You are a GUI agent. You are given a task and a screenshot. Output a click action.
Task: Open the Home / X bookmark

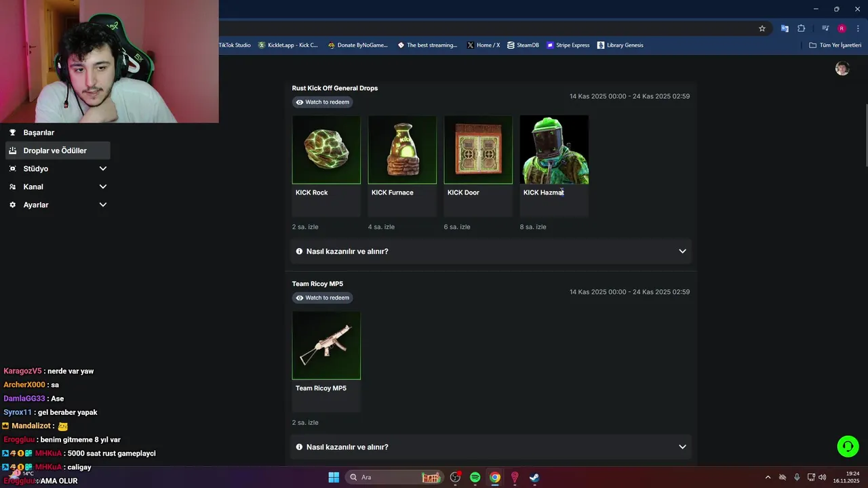click(x=484, y=45)
